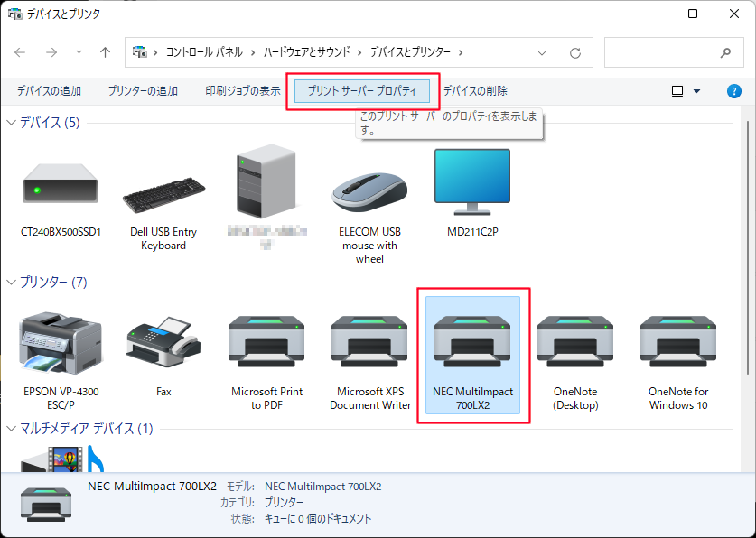This screenshot has height=538, width=756.
Task: Select the blurred-name computer tower device
Action: pyautogui.click(x=266, y=181)
